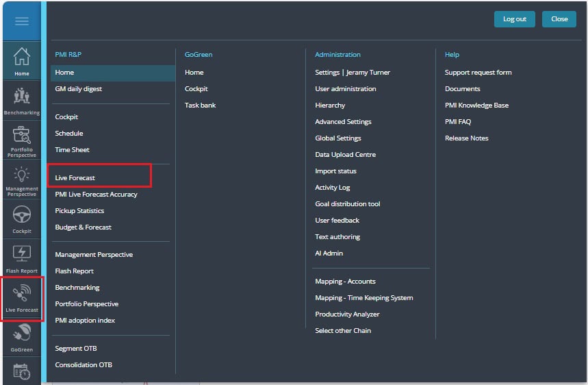
Task: Open Release Notes under Help
Action: coord(467,138)
